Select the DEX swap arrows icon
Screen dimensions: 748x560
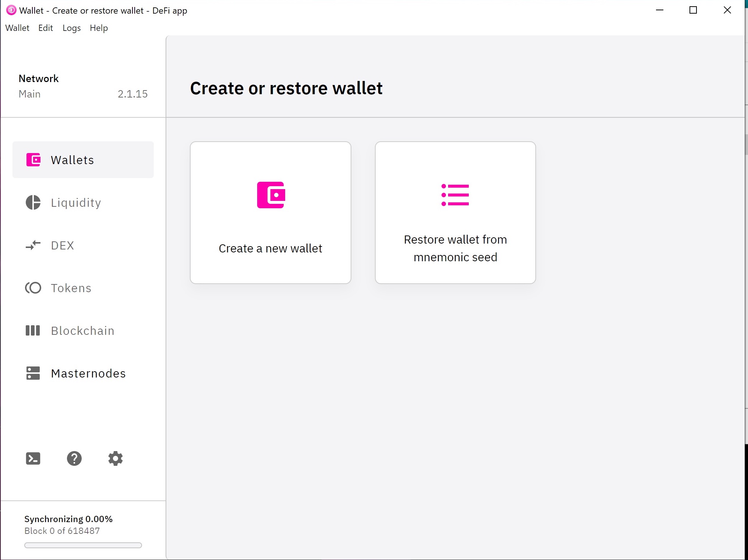click(33, 245)
